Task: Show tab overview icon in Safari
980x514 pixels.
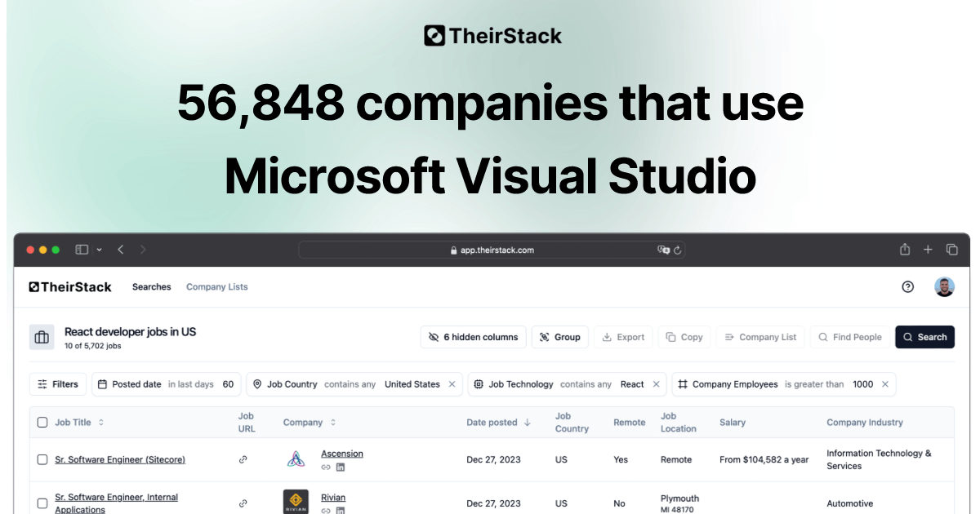Action: (951, 250)
